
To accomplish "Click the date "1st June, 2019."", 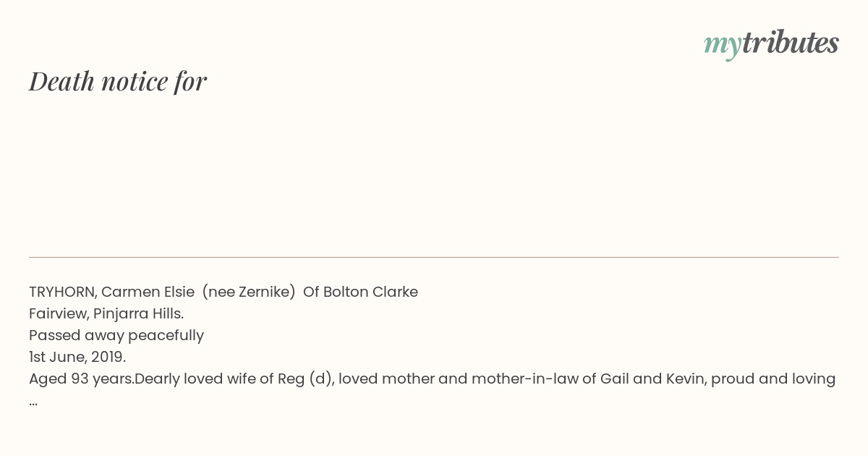I will coord(77,358).
